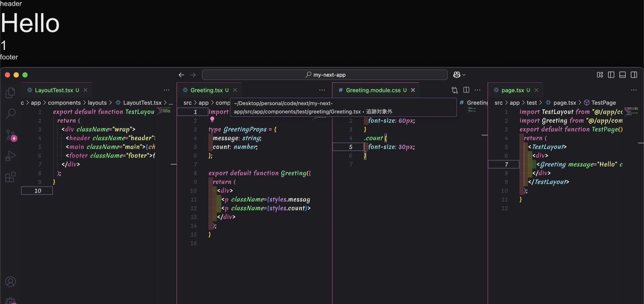
Task: Open the Run and Debug view
Action: [10, 156]
